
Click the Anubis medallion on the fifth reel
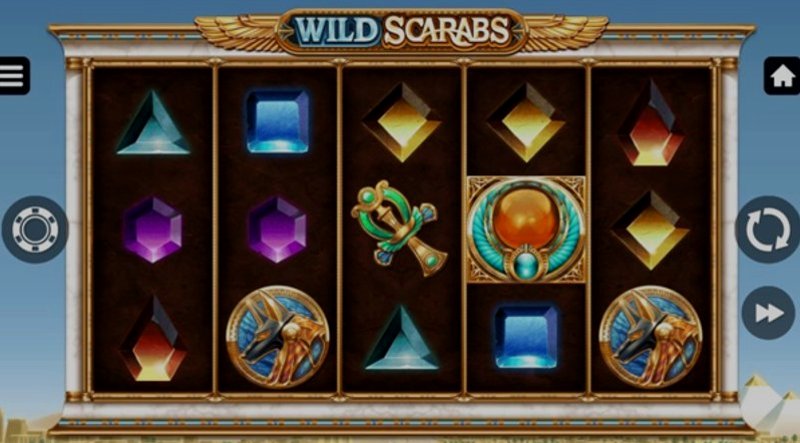[651, 337]
